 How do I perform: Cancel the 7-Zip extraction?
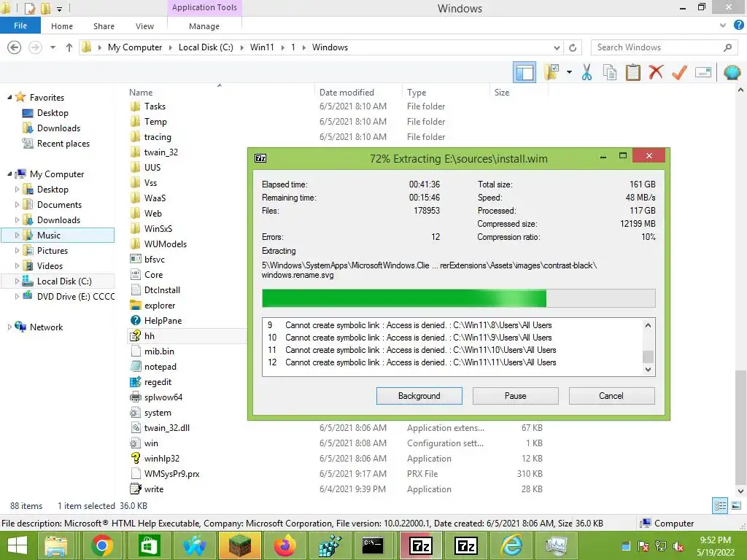tap(611, 396)
